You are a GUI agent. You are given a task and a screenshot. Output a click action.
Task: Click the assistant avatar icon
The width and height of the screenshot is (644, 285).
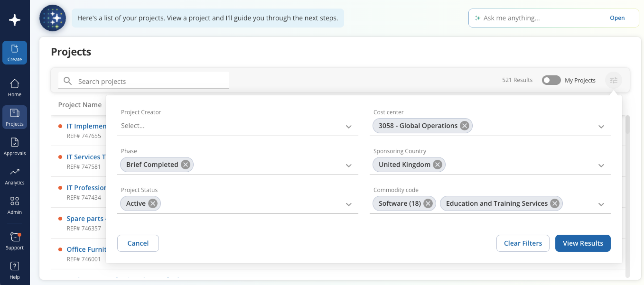click(53, 18)
